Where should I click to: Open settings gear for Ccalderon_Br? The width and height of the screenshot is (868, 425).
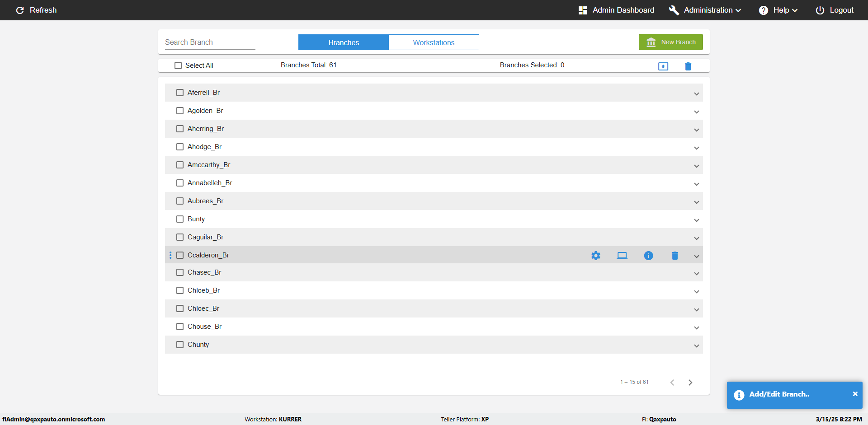(x=596, y=256)
